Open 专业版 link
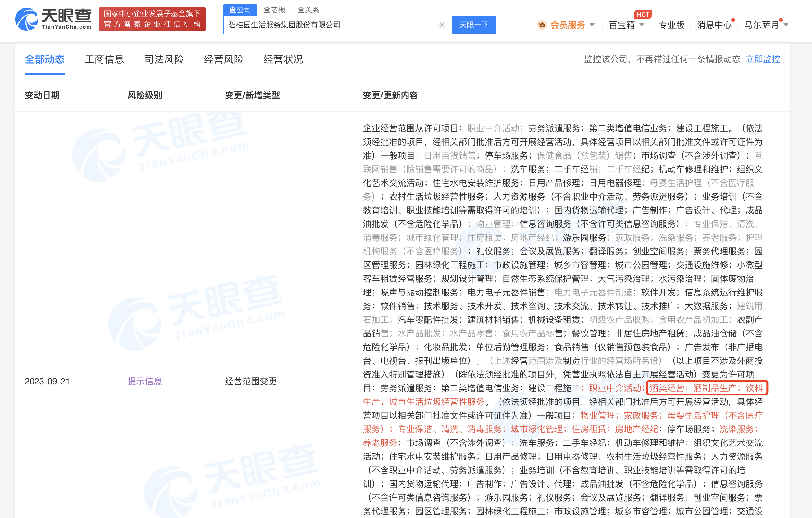Screen dimensions: 812x518 click(671, 25)
